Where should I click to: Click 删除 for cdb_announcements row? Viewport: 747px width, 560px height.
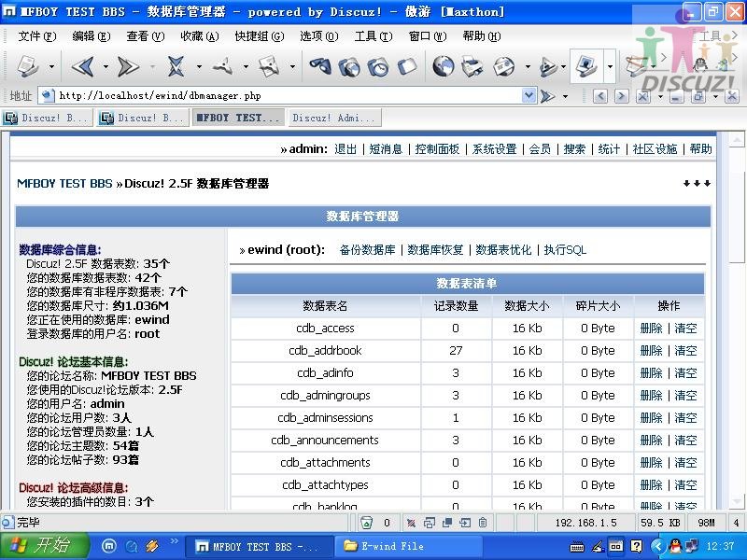point(651,440)
